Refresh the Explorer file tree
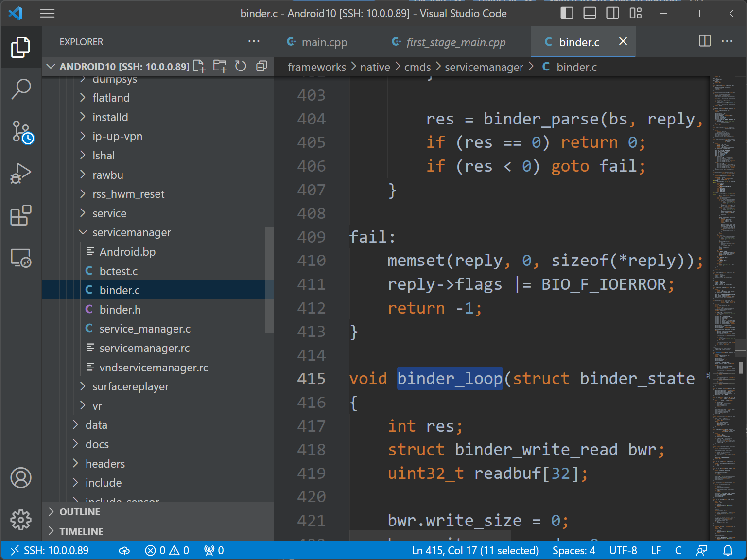Viewport: 747px width, 560px height. coord(241,66)
